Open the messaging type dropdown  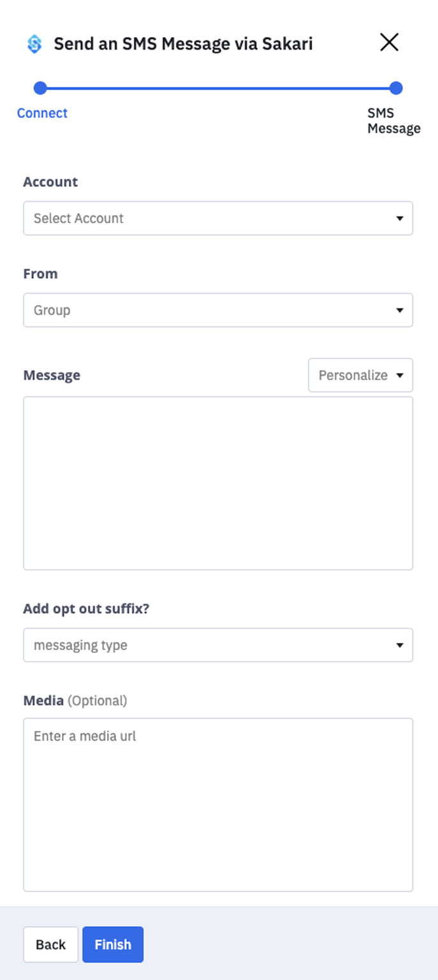point(218,645)
